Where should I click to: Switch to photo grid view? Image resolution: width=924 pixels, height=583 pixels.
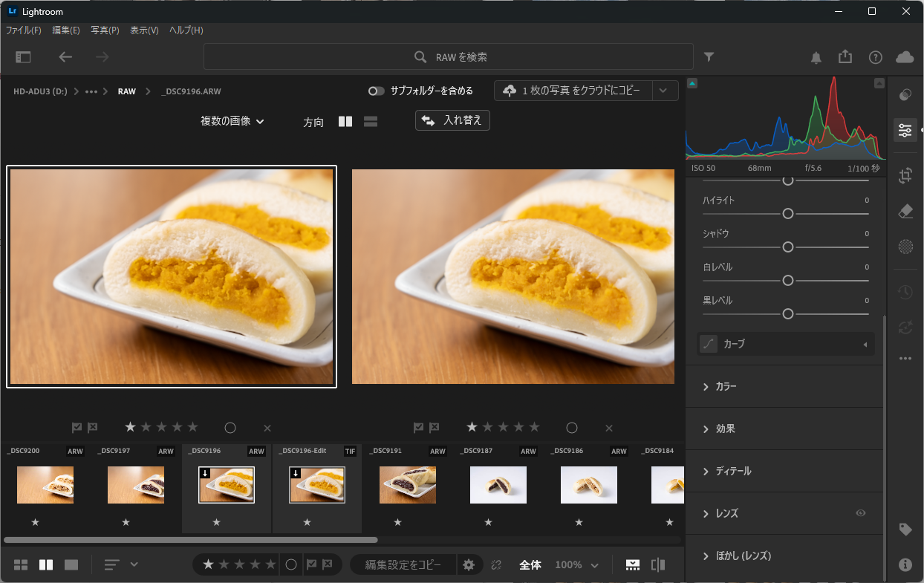click(x=21, y=564)
